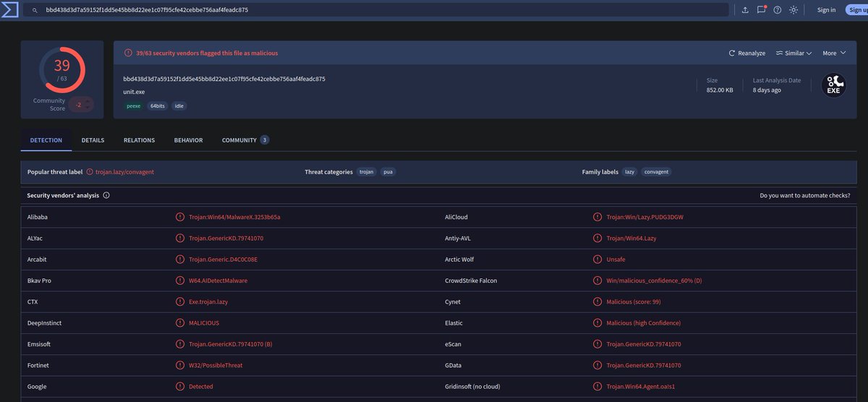Click the MALICIOUS result for DeepInstinct
The image size is (868, 402).
coord(204,323)
